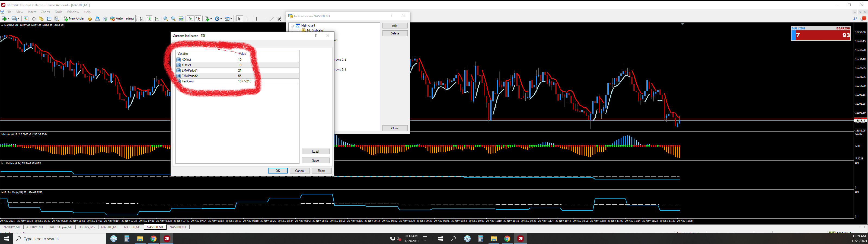Open the Indicators list dropdown arrow

[211, 19]
